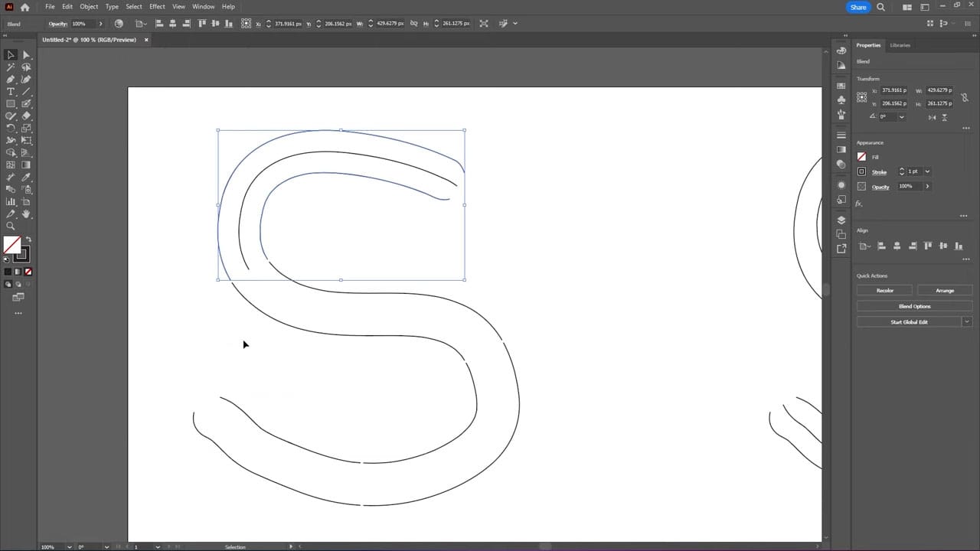
Task: Select the Hand tool
Action: [x=26, y=214]
